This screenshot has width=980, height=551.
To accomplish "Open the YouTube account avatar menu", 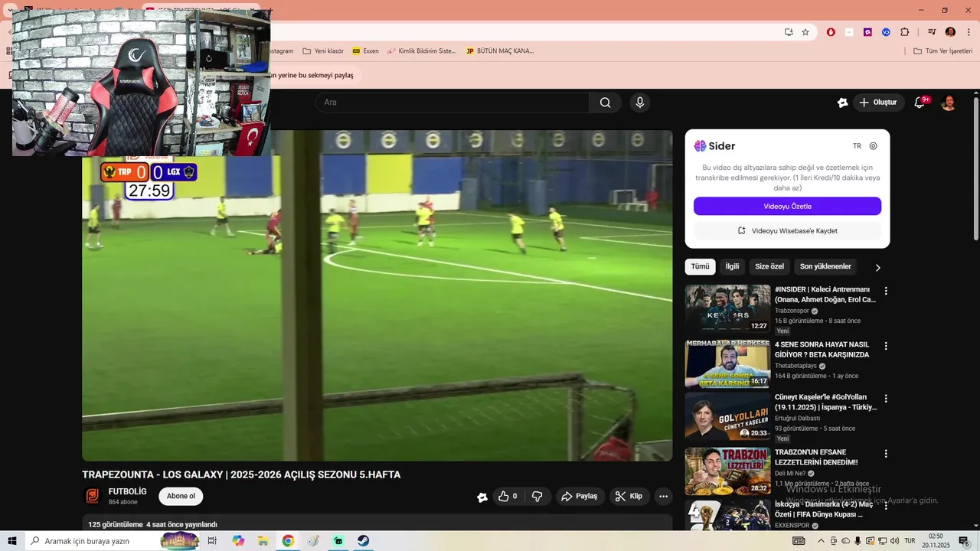I will [x=949, y=103].
